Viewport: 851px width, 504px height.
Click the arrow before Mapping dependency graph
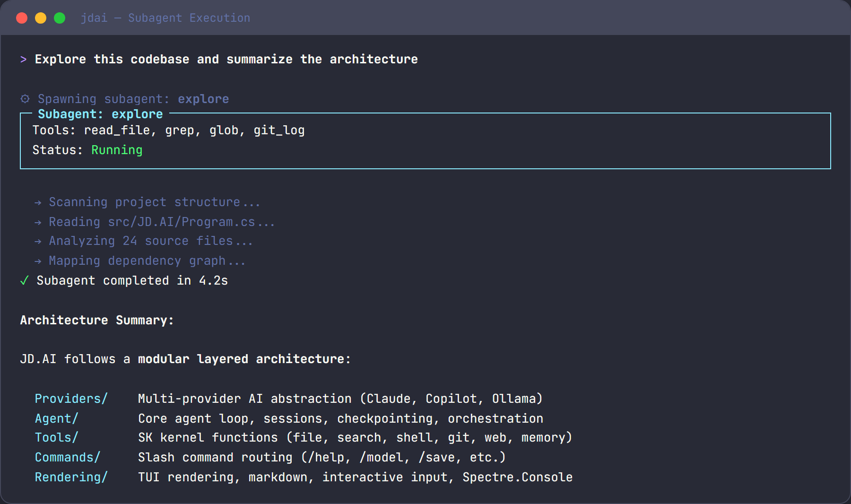coord(38,261)
